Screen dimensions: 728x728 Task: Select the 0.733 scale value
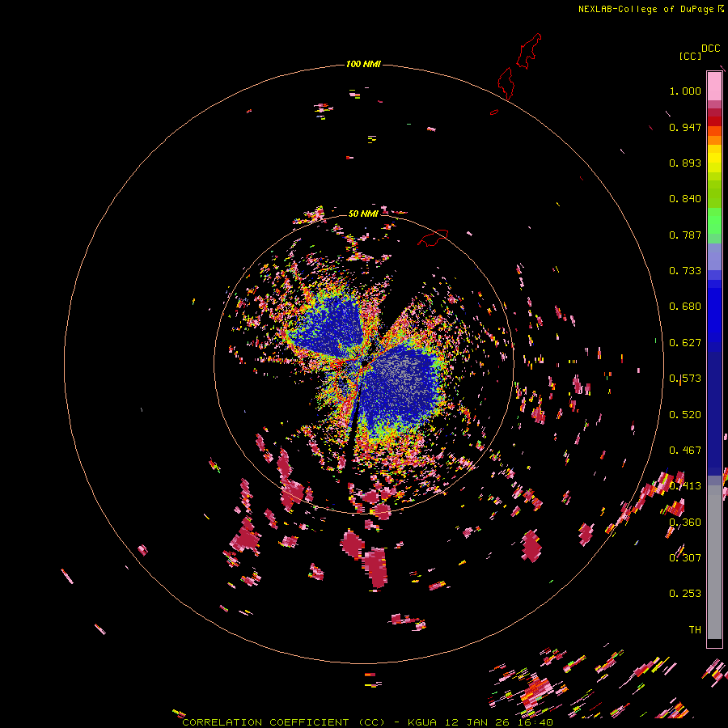[x=685, y=271]
